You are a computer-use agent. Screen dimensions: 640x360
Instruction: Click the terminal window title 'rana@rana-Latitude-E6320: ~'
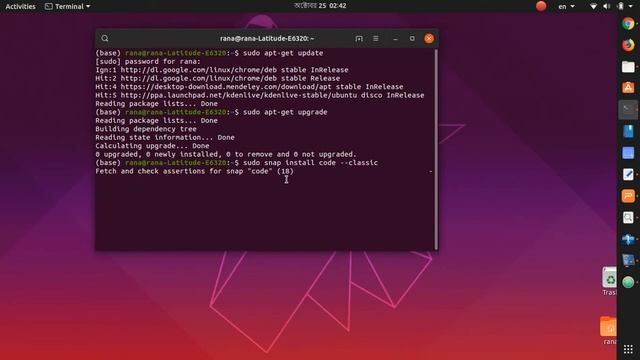click(x=267, y=38)
